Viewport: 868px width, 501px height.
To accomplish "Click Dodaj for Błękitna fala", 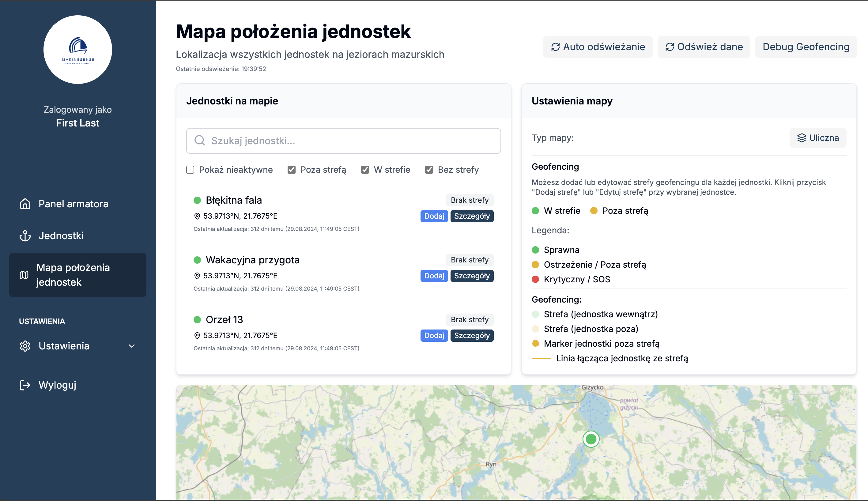I will (x=434, y=216).
